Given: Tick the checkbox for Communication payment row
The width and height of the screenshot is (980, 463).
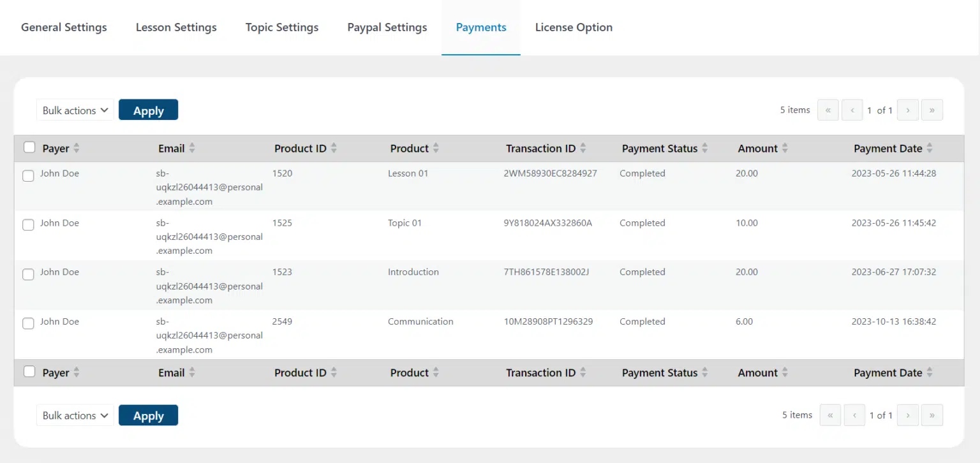Looking at the screenshot, I should tap(28, 324).
